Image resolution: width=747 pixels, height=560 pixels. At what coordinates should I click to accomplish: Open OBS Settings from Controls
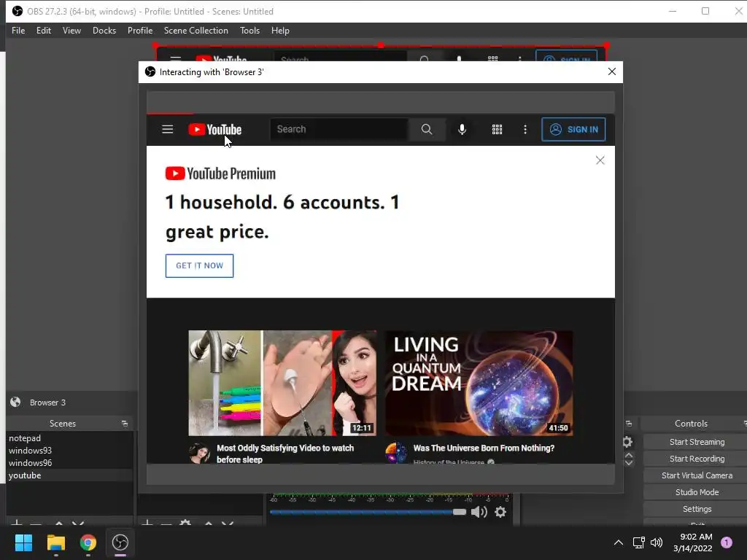click(x=697, y=509)
